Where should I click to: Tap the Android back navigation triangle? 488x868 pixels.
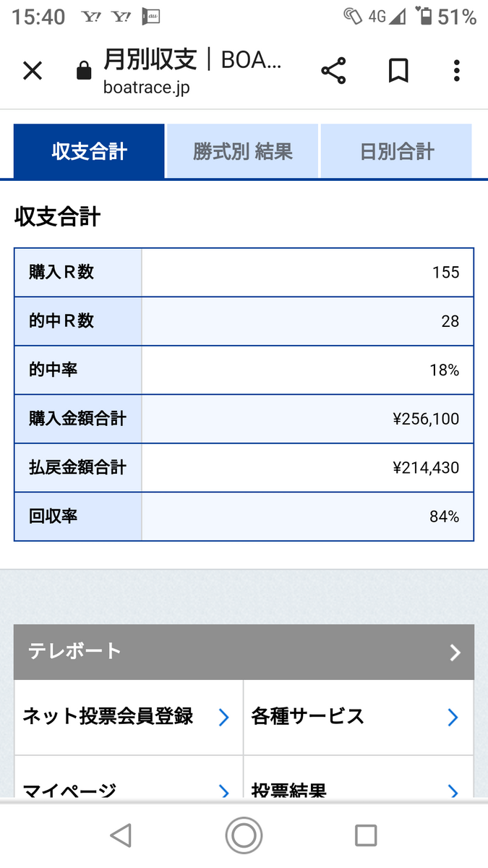[121, 835]
